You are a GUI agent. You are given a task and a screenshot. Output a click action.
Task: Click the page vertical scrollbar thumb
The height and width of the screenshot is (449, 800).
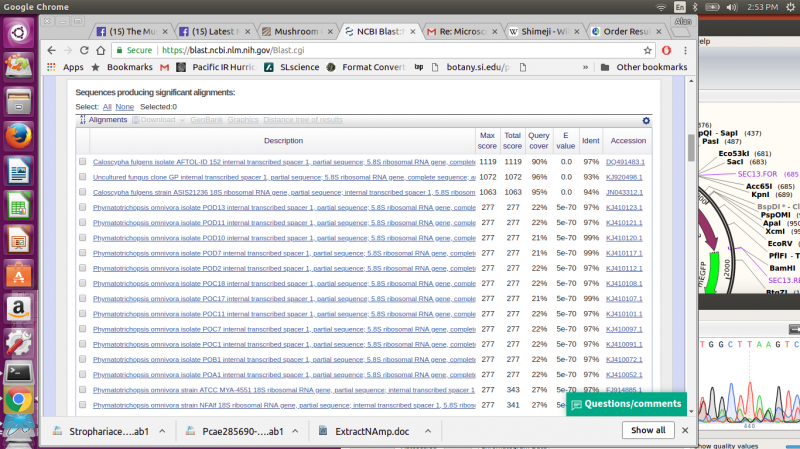tap(691, 147)
